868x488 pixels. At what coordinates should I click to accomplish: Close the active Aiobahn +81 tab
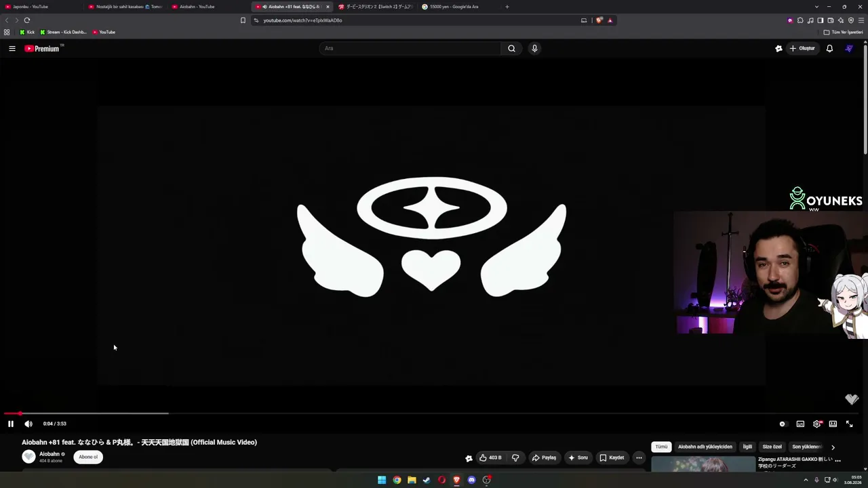click(328, 7)
